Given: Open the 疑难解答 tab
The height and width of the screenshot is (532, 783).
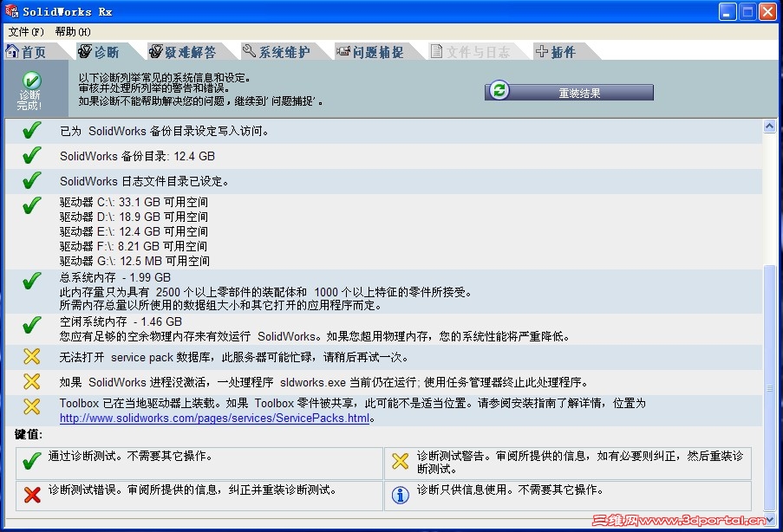Looking at the screenshot, I should point(190,52).
